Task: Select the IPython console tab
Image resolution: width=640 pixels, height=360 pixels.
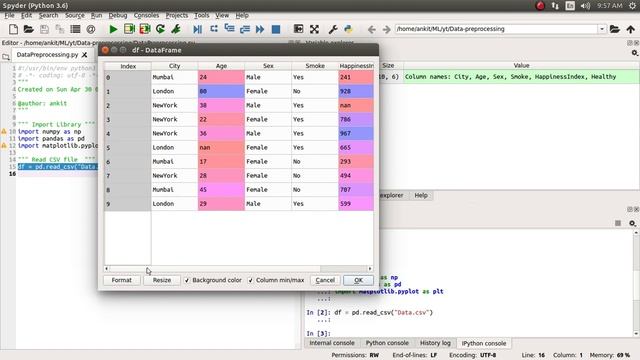Action: pyautogui.click(x=484, y=343)
